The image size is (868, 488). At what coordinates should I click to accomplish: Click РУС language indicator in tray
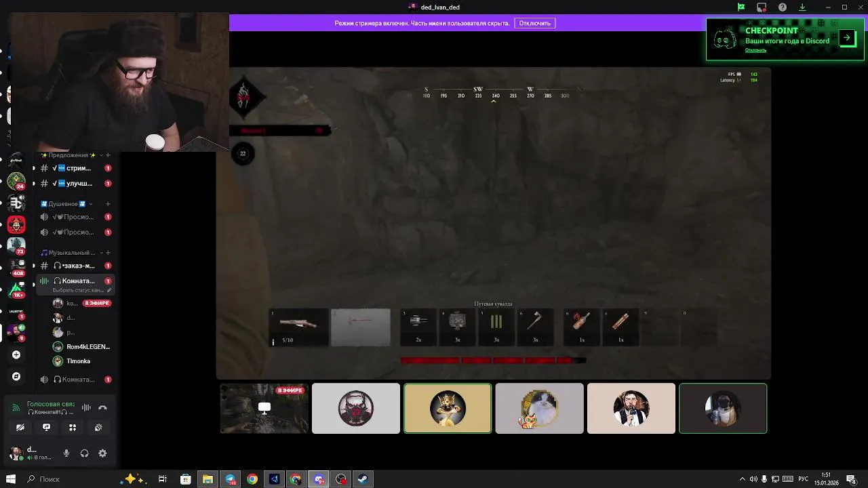[803, 479]
